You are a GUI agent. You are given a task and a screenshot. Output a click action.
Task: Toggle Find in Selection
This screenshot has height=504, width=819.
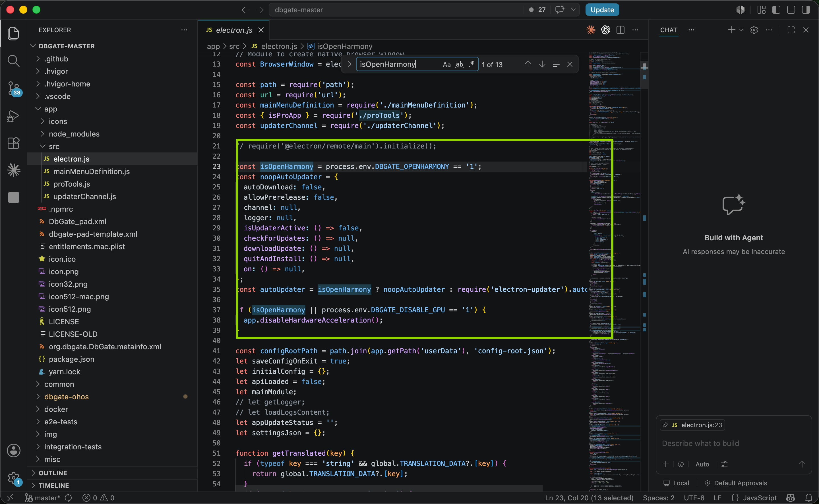556,64
